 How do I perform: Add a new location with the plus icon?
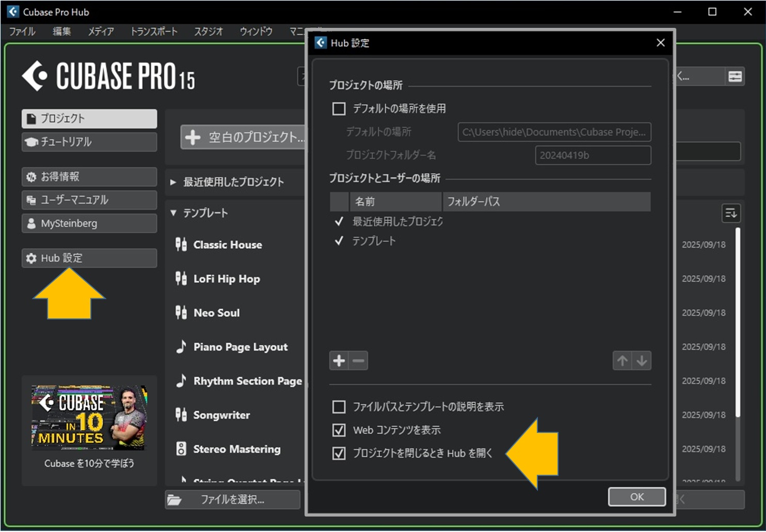coord(339,360)
